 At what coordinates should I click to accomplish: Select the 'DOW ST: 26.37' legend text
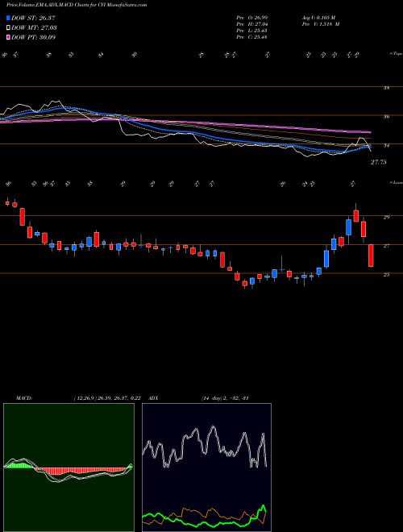[x=33, y=18]
